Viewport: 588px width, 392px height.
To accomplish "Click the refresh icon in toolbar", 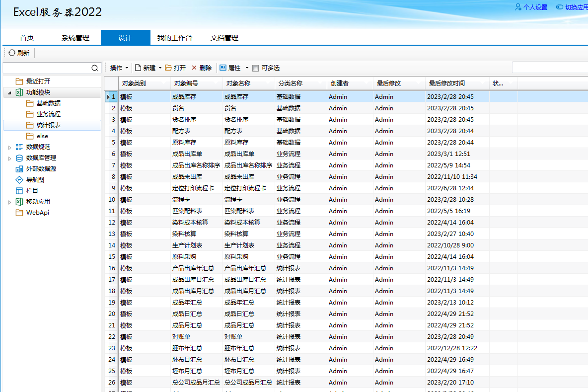I will click(12, 53).
